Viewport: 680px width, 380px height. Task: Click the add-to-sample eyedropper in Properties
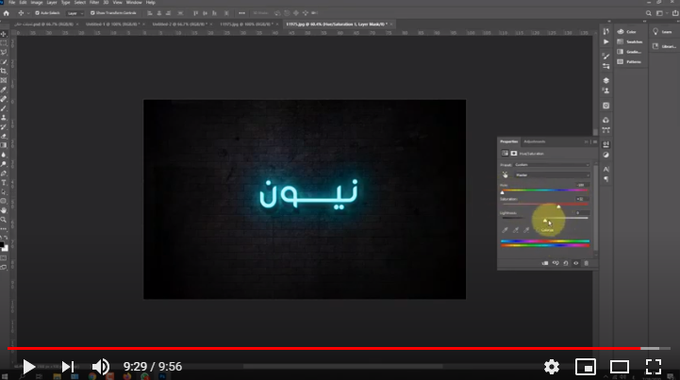(x=516, y=230)
